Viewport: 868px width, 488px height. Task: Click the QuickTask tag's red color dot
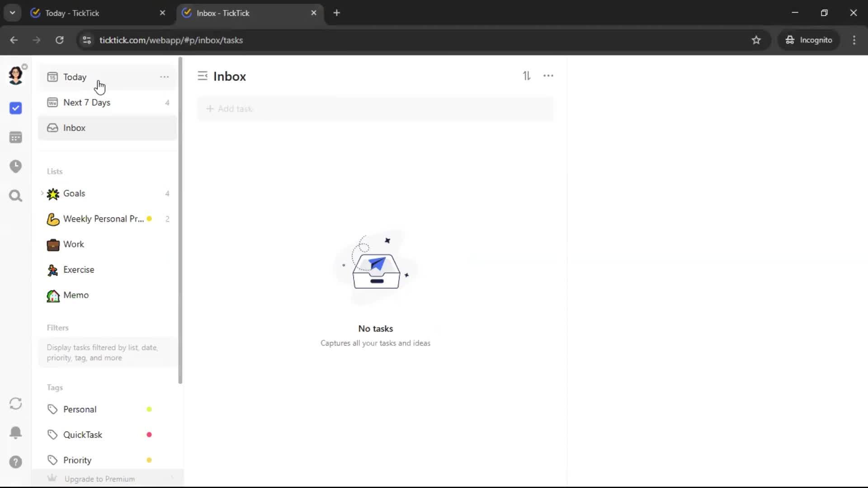[x=149, y=435]
